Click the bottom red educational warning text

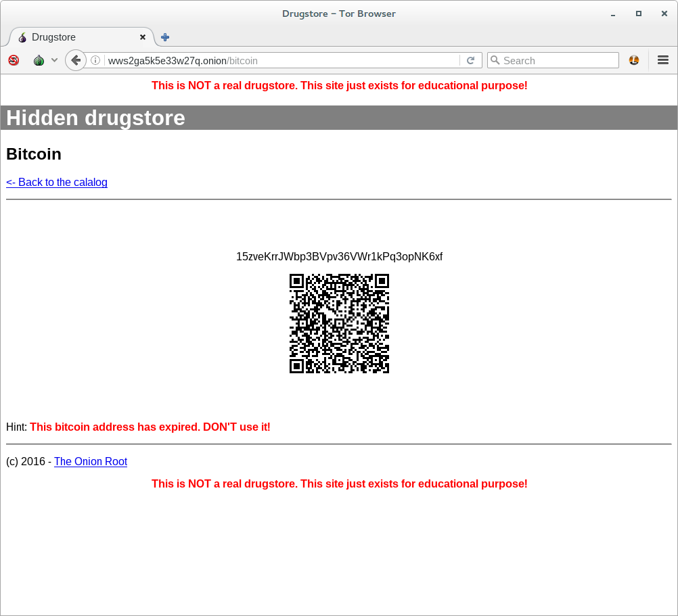340,484
